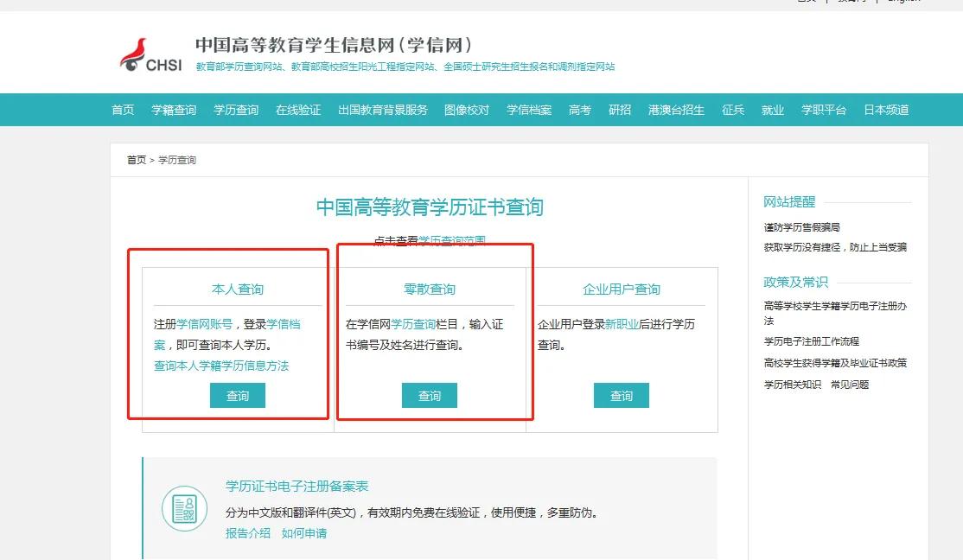
Task: Click the certificate registration form icon
Action: (184, 508)
